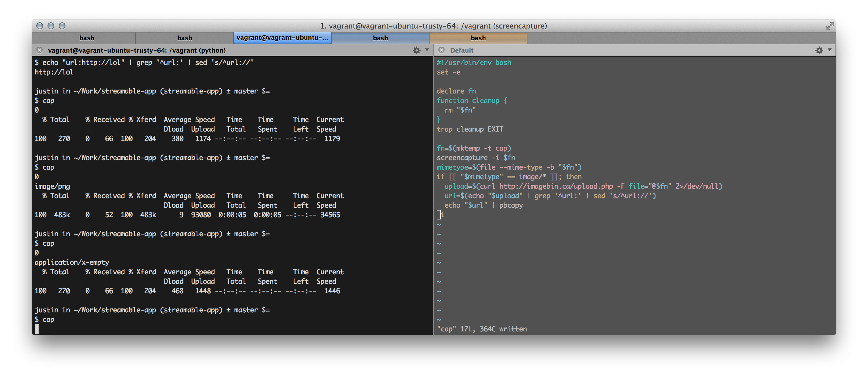
Task: Close the Default pane
Action: [442, 50]
